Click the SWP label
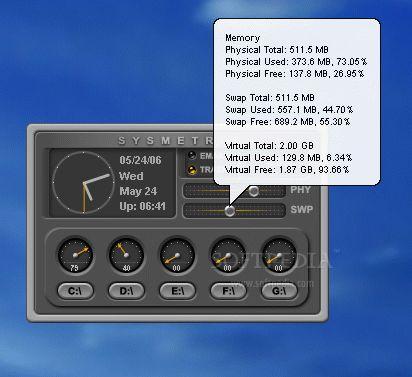 [x=302, y=210]
